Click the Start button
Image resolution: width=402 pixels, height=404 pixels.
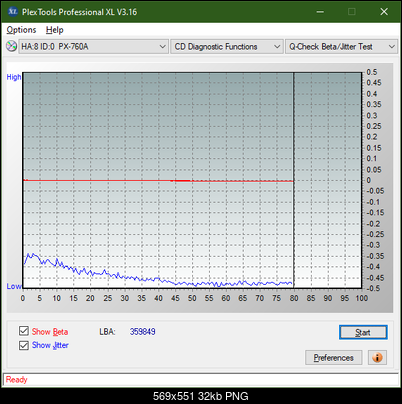pyautogui.click(x=363, y=332)
